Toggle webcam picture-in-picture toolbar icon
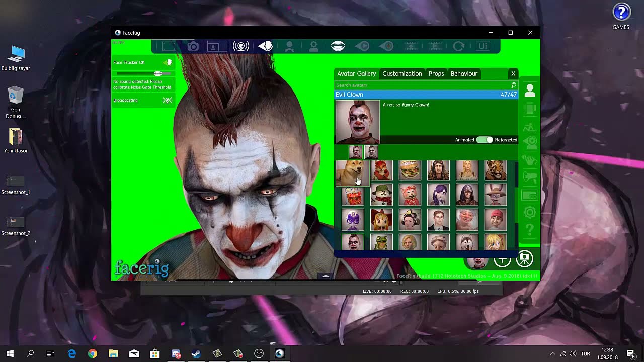 click(x=216, y=46)
